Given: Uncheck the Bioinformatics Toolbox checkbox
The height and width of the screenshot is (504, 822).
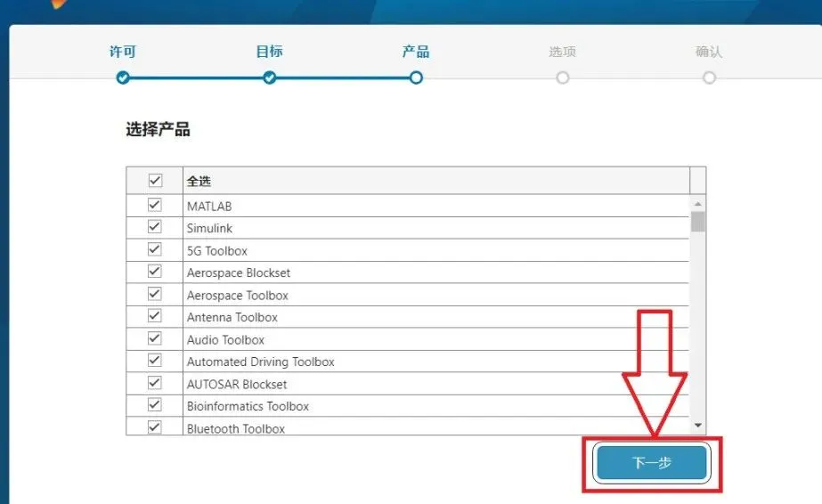Looking at the screenshot, I should tap(155, 405).
